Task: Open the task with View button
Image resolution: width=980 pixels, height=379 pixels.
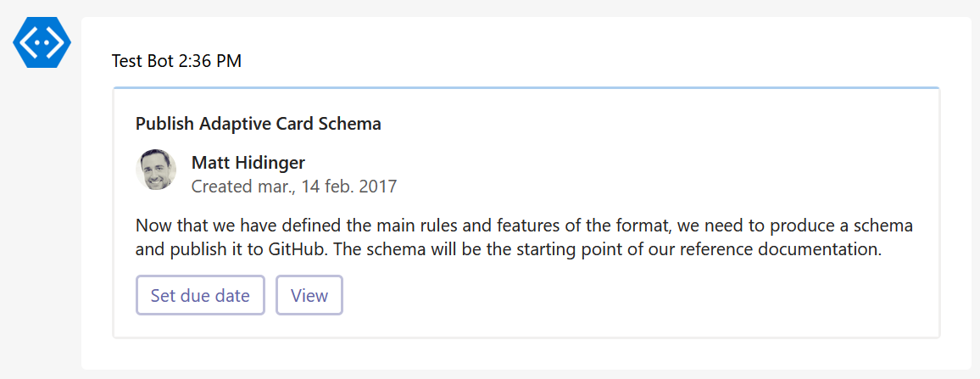Action: pyautogui.click(x=309, y=295)
